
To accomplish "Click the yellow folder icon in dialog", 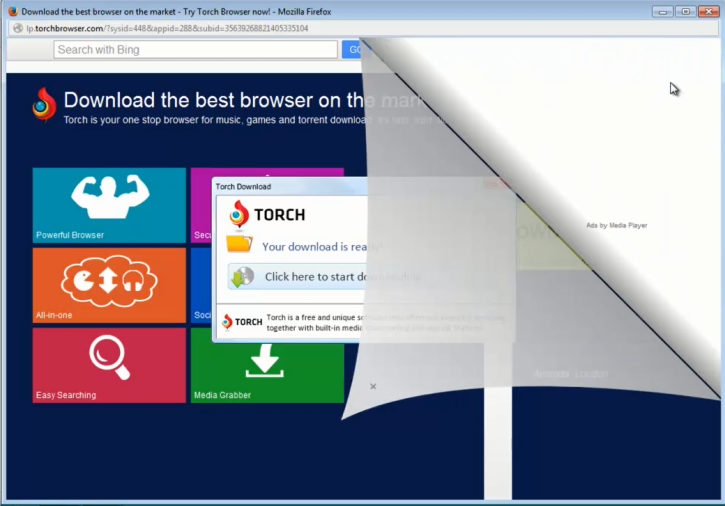I will click(x=239, y=244).
